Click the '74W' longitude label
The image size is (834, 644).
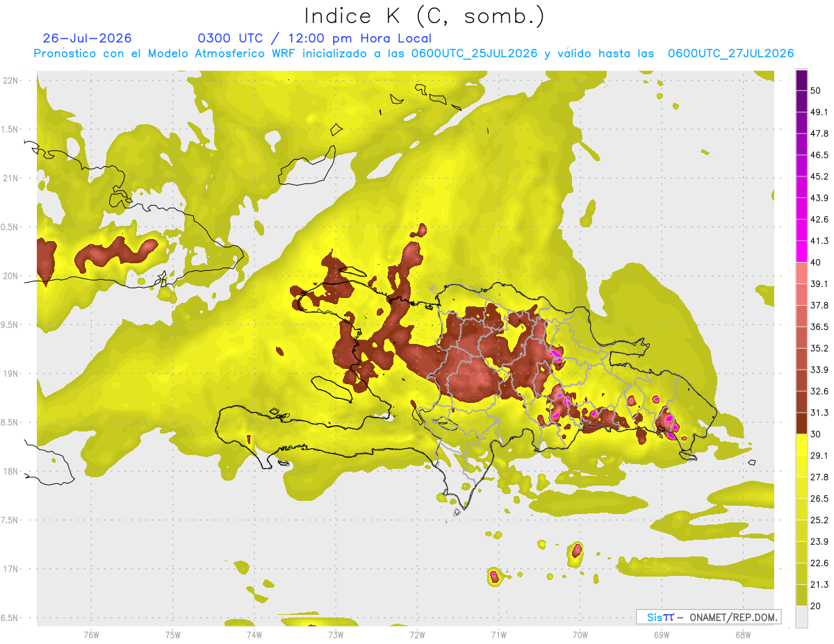254,634
